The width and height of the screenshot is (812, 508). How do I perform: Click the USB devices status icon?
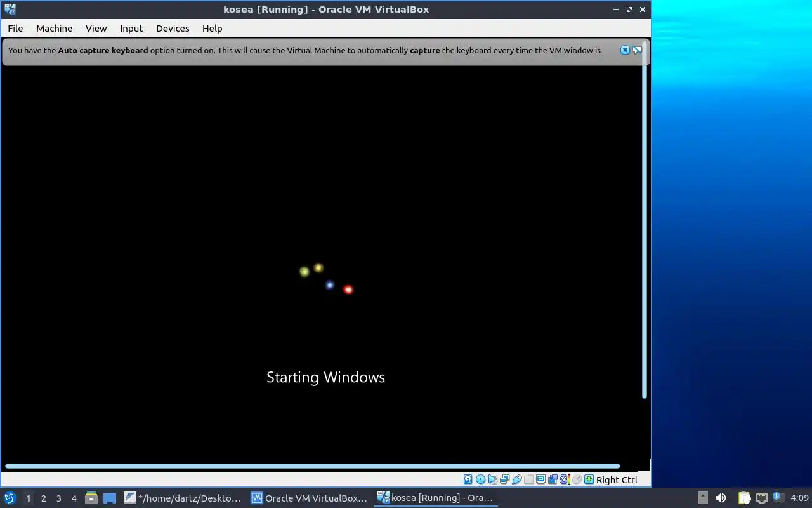517,479
